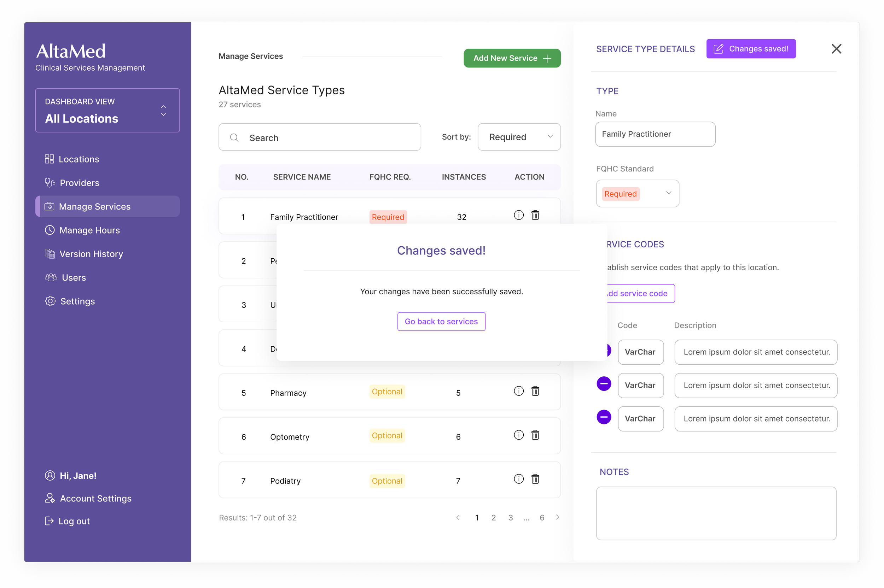Select results page 1
The width and height of the screenshot is (884, 588).
(477, 517)
